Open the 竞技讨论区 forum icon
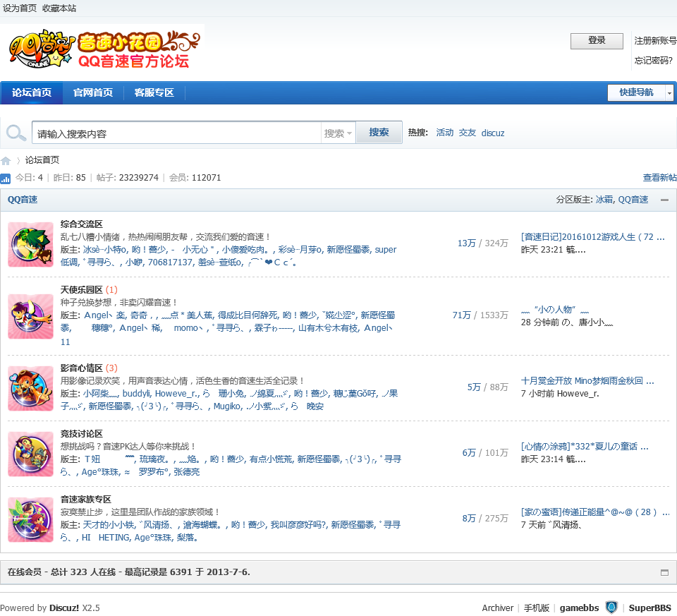The height and width of the screenshot is (616, 677). pyautogui.click(x=30, y=454)
